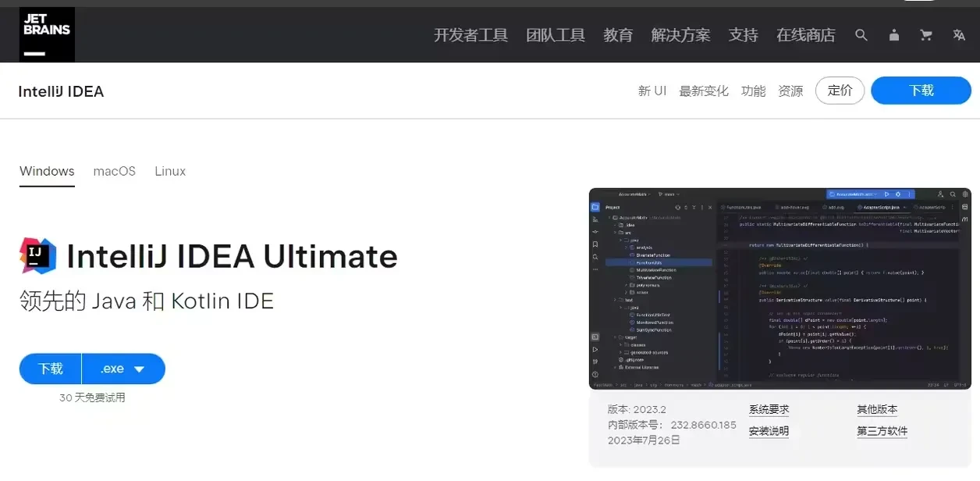
Task: Click the IntelliJ IDEA Ultimate product logo
Action: [37, 256]
